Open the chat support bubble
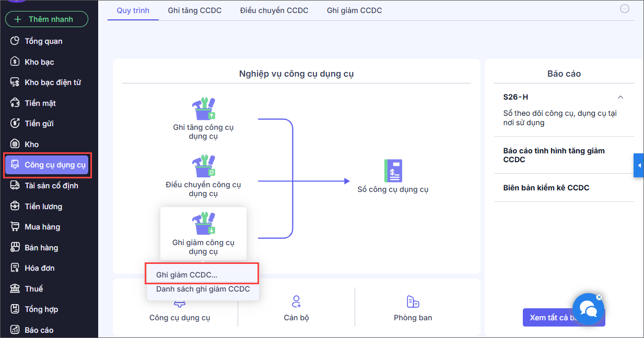 (588, 310)
